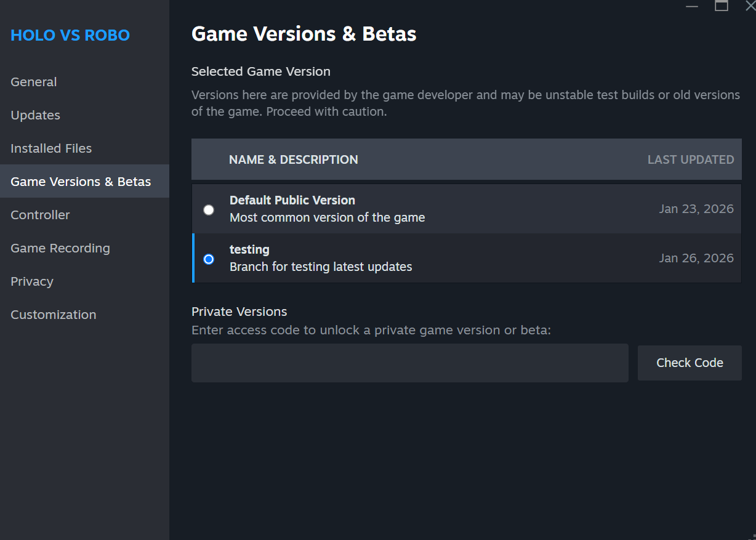Open Installed Files in sidebar
Viewport: 756px width, 540px height.
point(51,148)
